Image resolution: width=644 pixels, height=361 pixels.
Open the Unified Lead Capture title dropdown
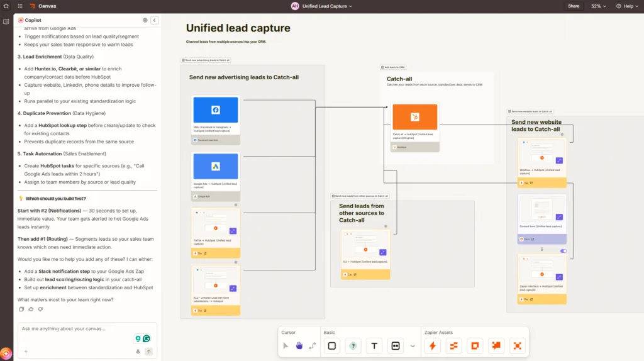click(x=327, y=6)
